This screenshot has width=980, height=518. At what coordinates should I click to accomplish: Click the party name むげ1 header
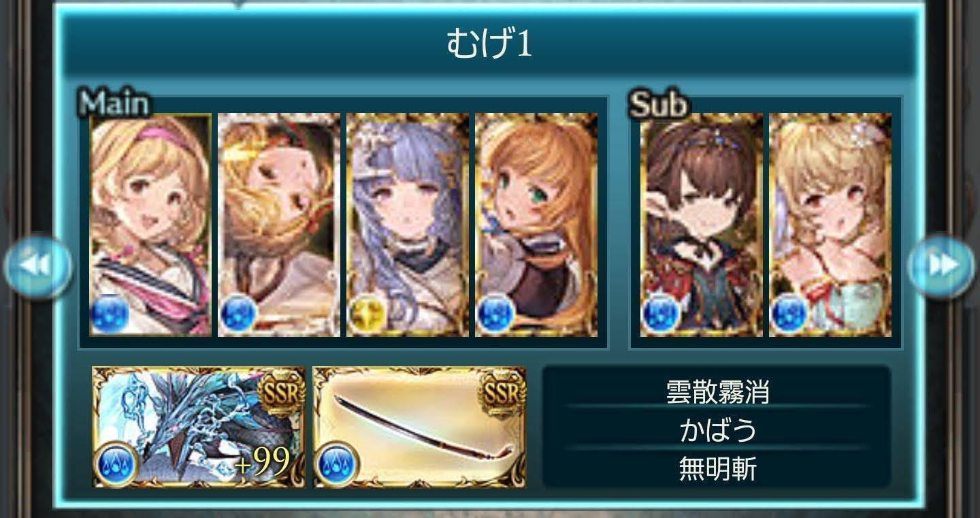tap(489, 45)
